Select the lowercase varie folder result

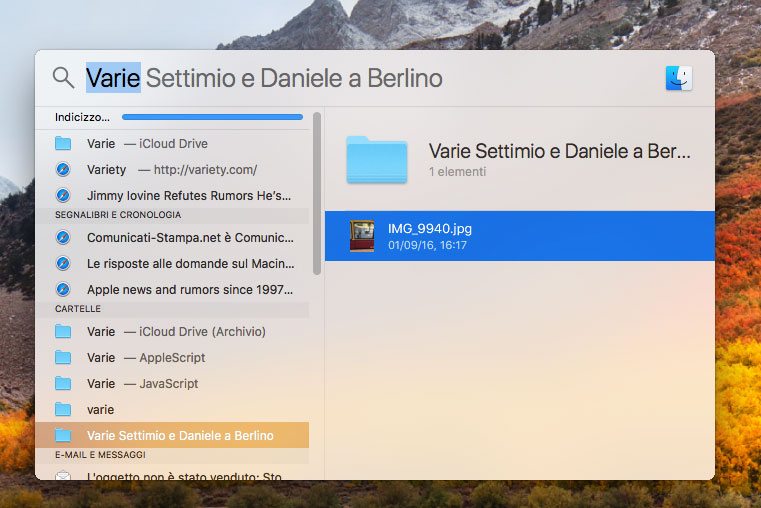[x=101, y=409]
